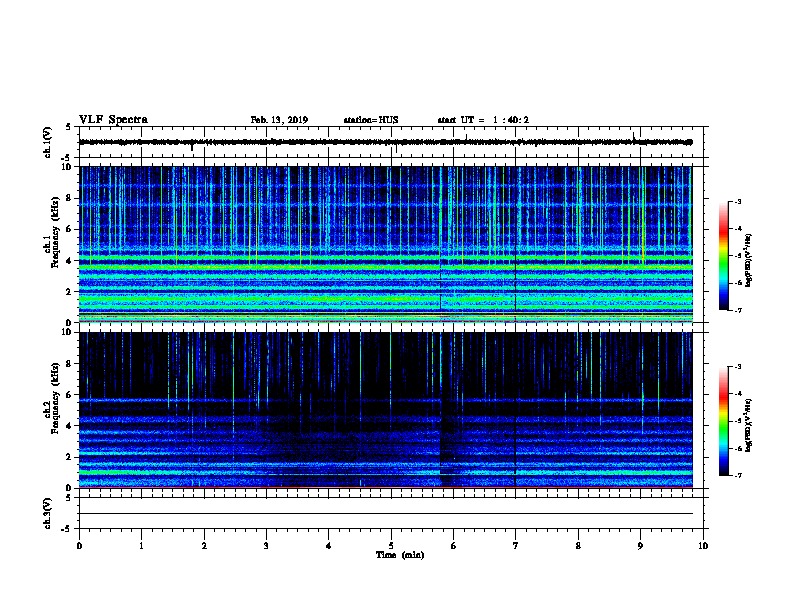Click the ch.3 flat voltage trace
This screenshot has height=612, width=792.
386,514
